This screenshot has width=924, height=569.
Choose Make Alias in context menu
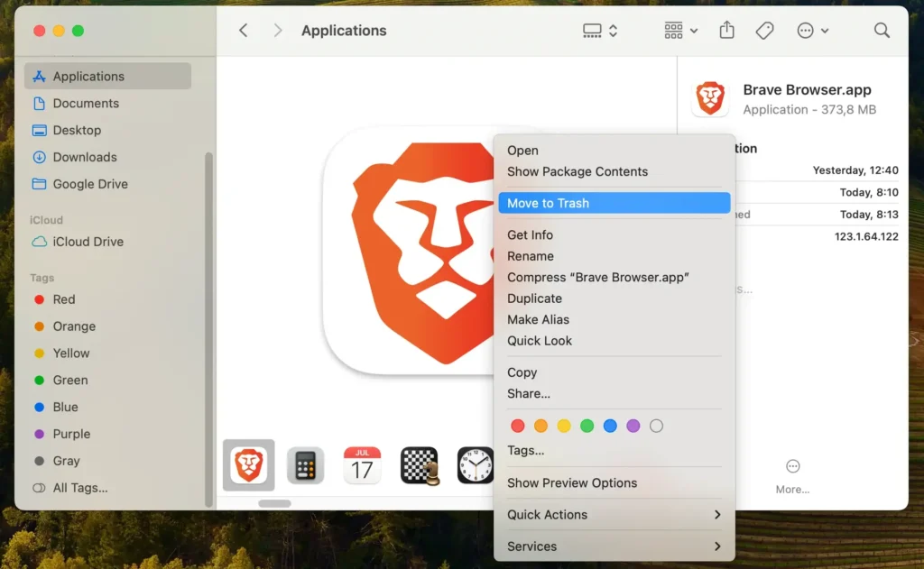[x=614, y=320]
